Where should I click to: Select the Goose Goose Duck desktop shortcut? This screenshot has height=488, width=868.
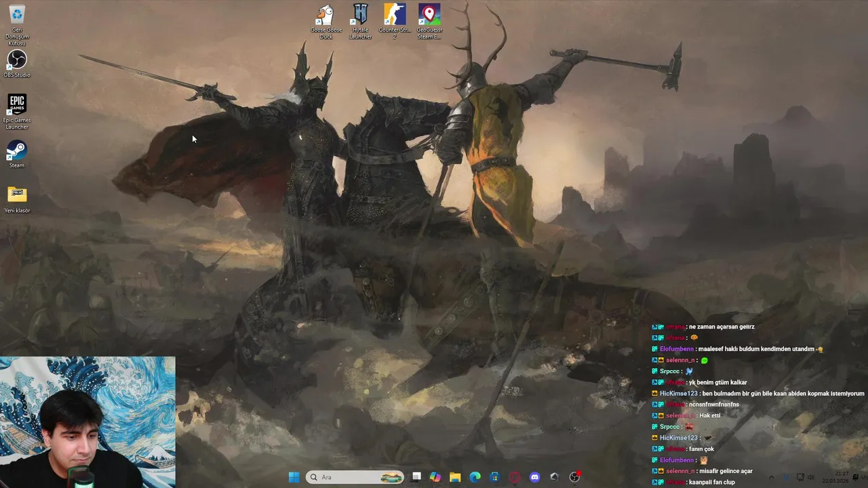click(326, 22)
